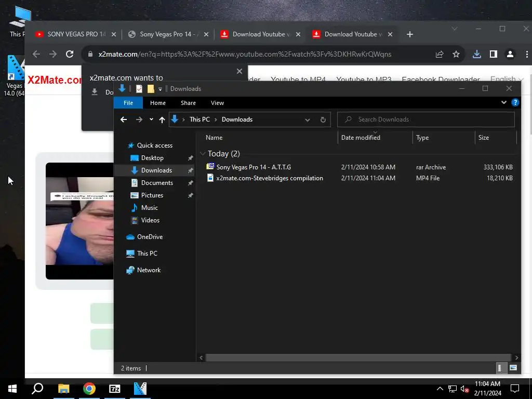Expand address bar history dropdown
This screenshot has height=399, width=532.
308,119
